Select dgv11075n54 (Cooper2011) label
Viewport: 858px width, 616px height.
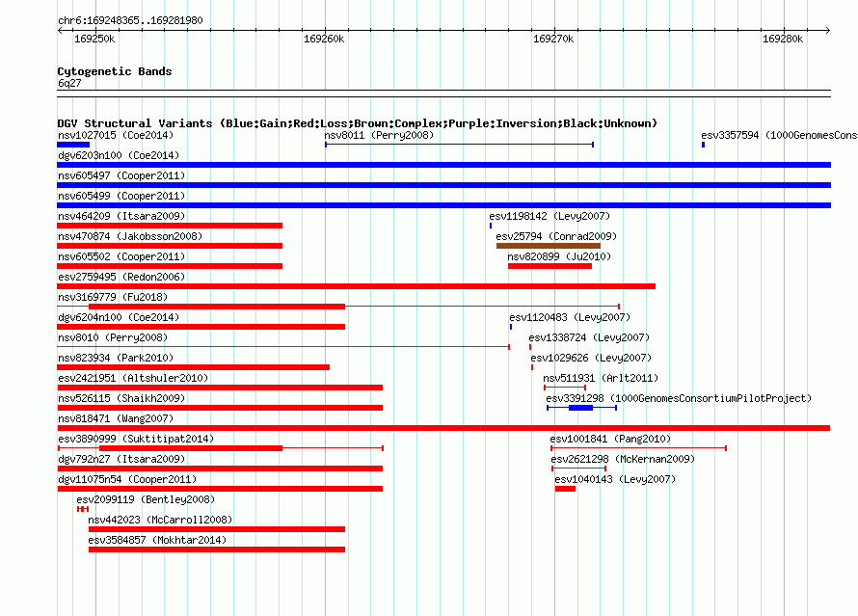pyautogui.click(x=127, y=479)
